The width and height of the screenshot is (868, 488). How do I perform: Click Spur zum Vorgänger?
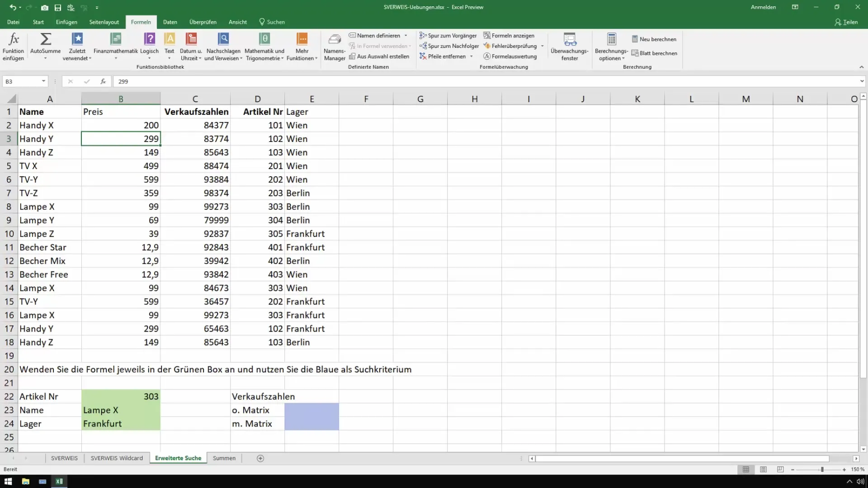[448, 36]
